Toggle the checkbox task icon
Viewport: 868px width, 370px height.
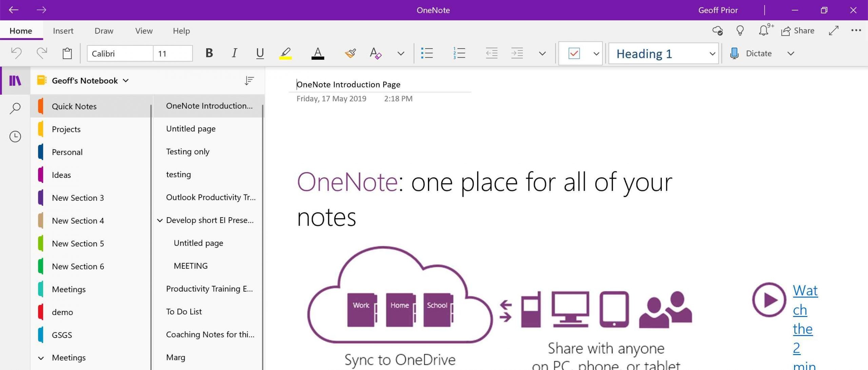point(574,53)
